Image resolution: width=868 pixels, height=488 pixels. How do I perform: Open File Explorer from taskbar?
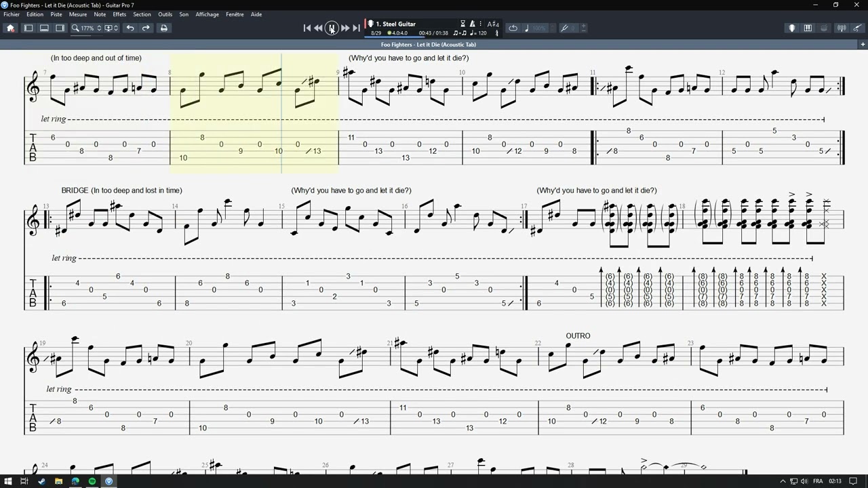click(x=58, y=481)
